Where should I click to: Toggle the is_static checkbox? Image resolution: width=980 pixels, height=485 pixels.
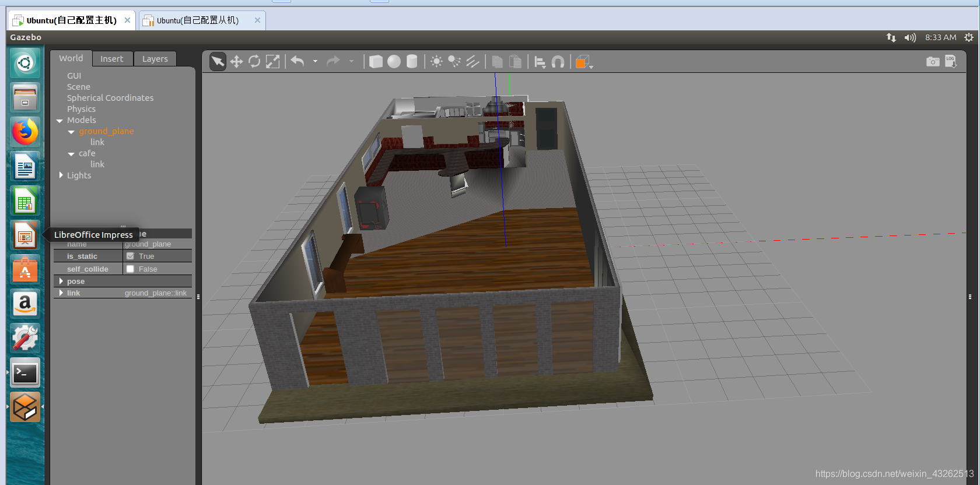click(x=130, y=256)
